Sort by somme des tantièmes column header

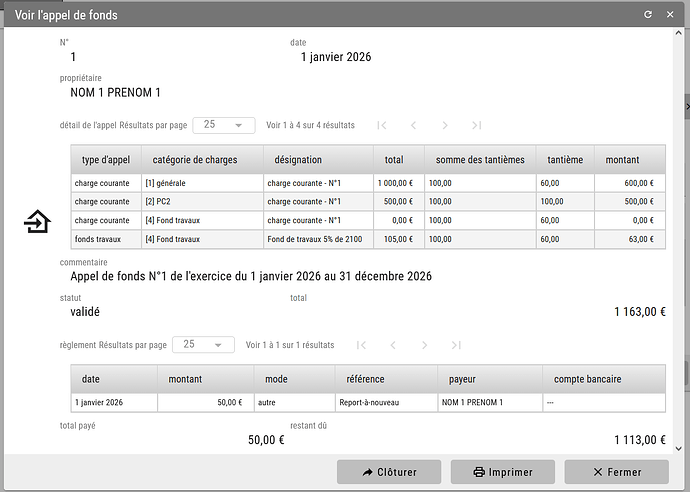coord(480,160)
